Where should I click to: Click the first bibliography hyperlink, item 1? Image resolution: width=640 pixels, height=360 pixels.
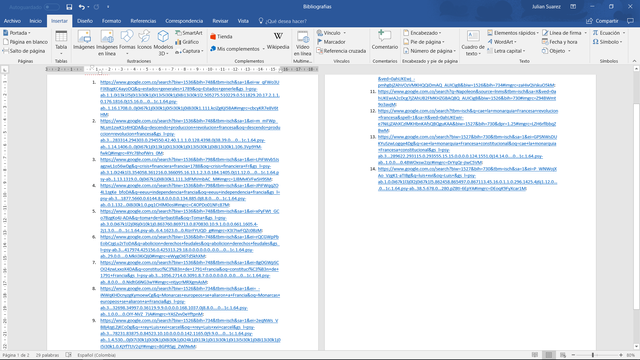coord(190,98)
